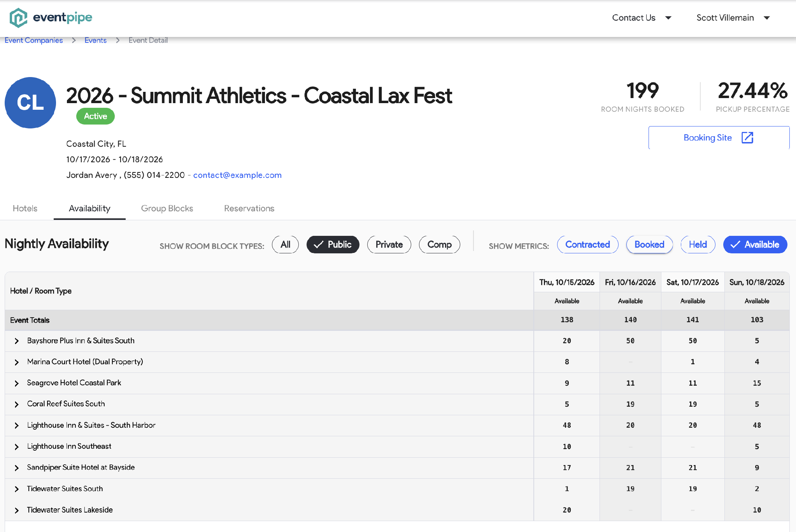Click the CL event avatar
This screenshot has width=796, height=532.
click(x=30, y=103)
